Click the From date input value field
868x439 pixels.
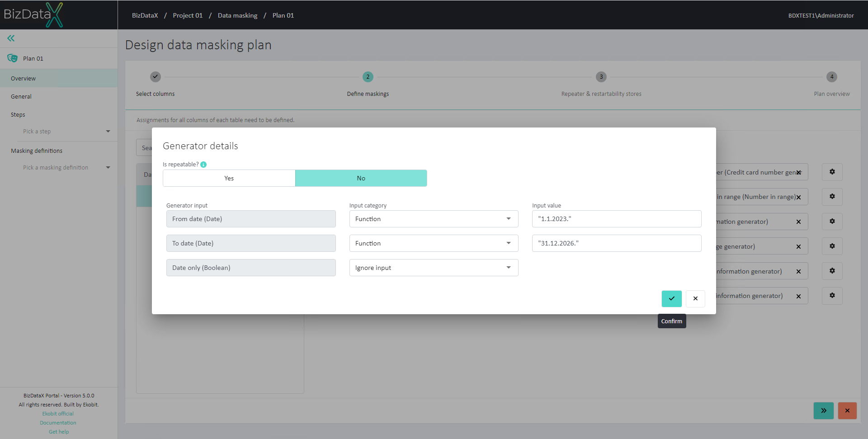pos(617,219)
